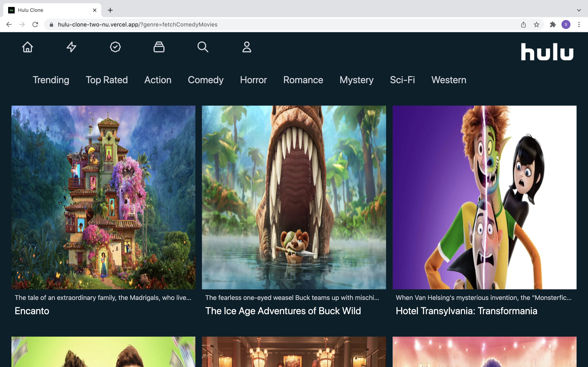Open Chrome three-dot menu
The width and height of the screenshot is (588, 367).
[579, 24]
